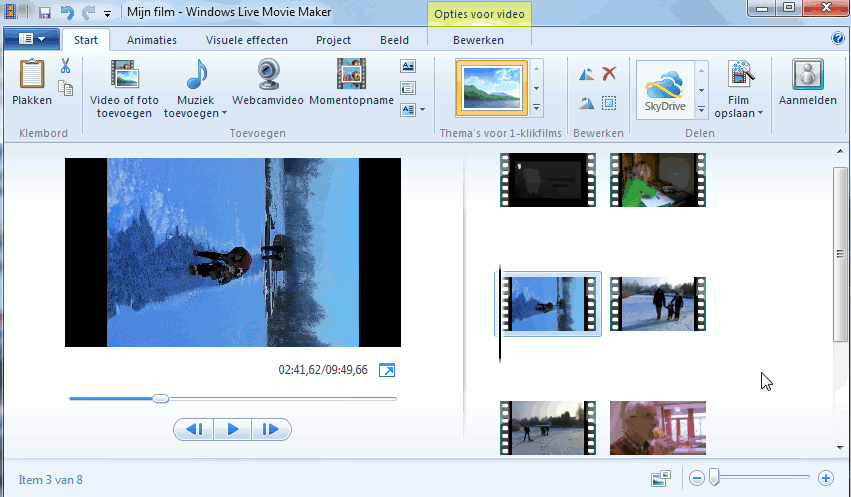Save the project using the toolbar disk icon
Viewport: 851px width, 497px height.
45,12
